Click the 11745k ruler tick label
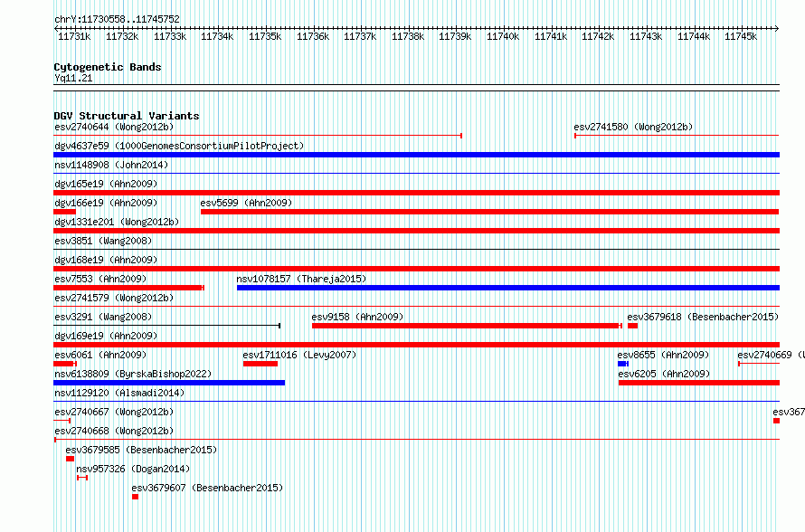The width and height of the screenshot is (805, 532). (740, 36)
